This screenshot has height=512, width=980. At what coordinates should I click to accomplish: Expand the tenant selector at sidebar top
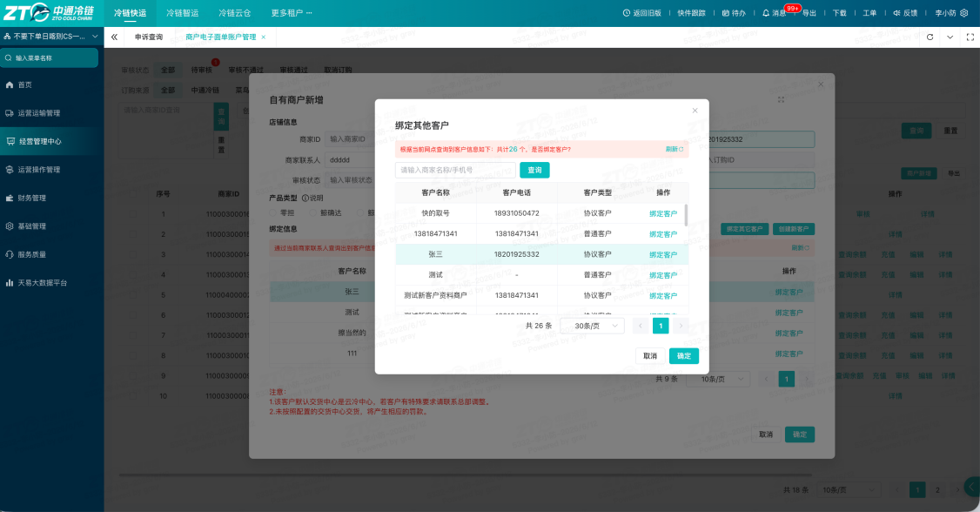(x=50, y=37)
